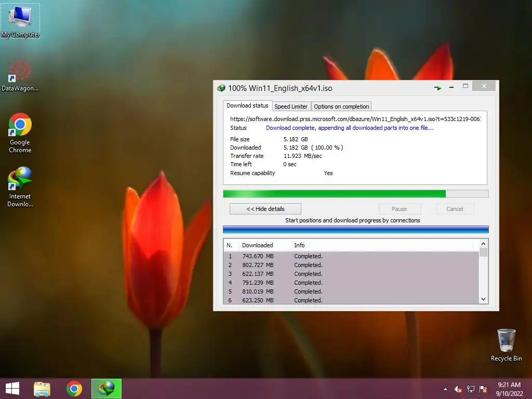Click the connections list scrollbar thumb

tap(484, 252)
